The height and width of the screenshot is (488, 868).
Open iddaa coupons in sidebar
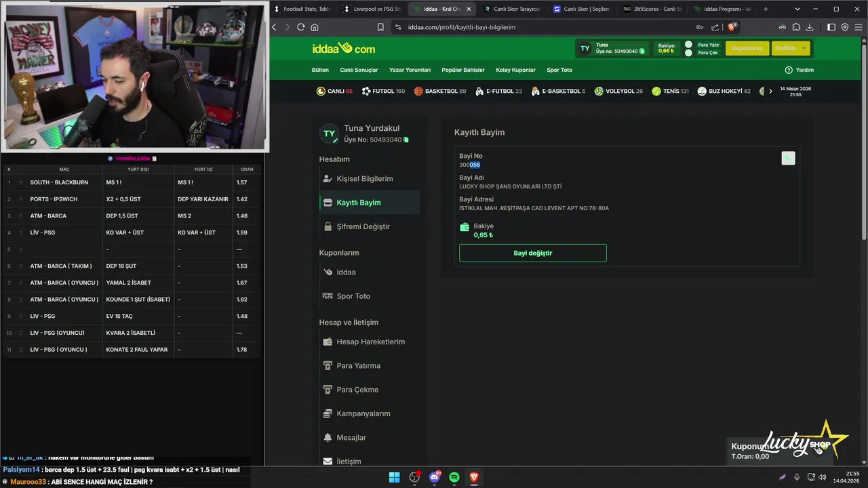click(x=369, y=272)
